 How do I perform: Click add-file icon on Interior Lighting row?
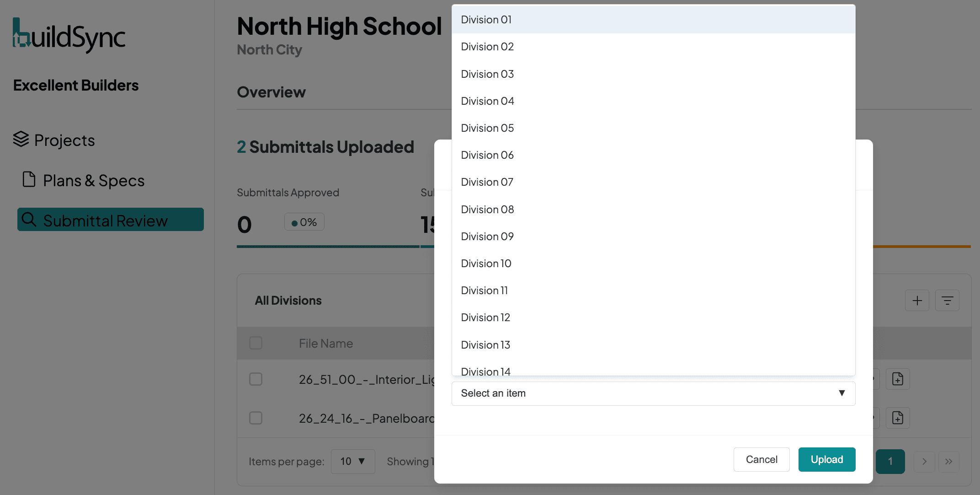pos(898,379)
